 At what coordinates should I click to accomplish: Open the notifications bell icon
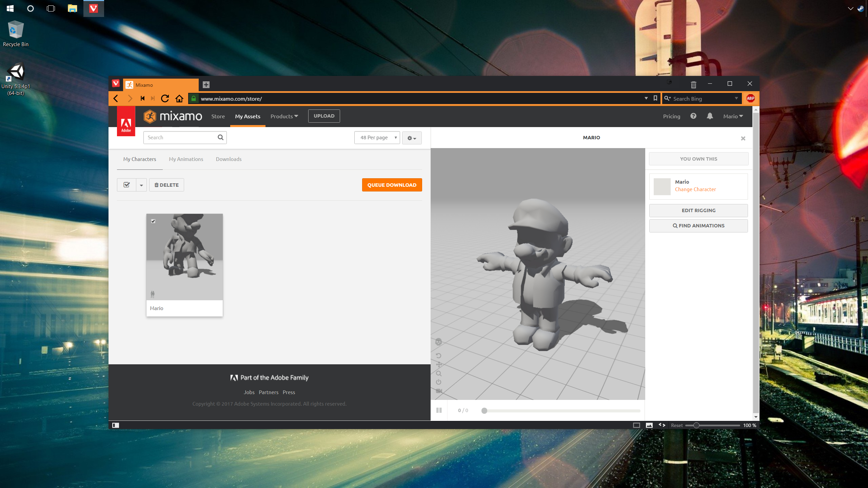point(710,116)
